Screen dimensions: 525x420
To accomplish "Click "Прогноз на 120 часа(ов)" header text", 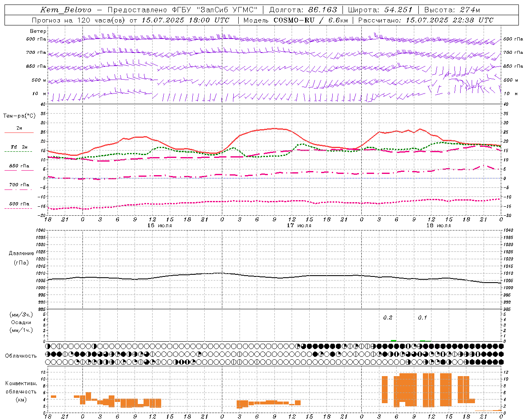I will (79, 20).
